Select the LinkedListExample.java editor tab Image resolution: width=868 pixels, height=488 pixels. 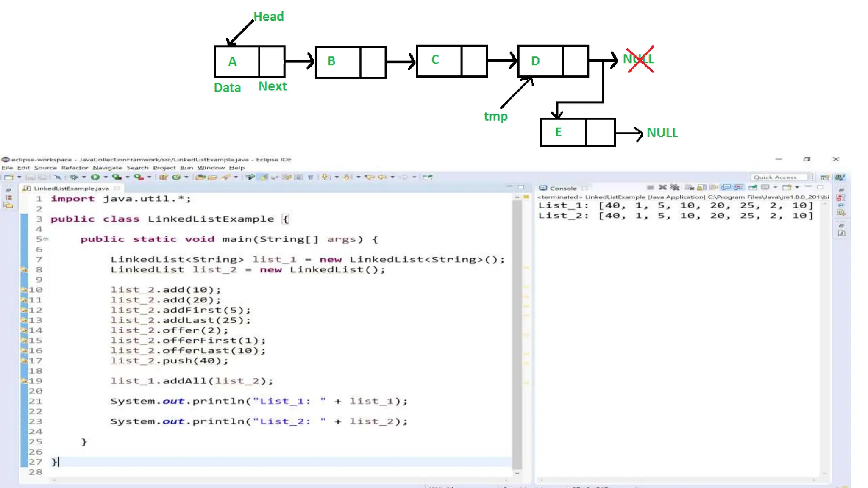(71, 188)
